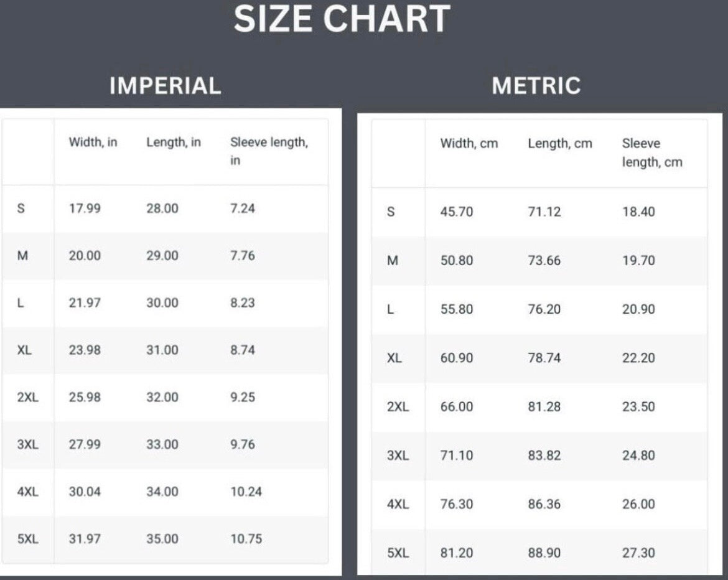Click the "Width, cm" column header
Image resolution: width=728 pixels, height=580 pixels.
[469, 143]
